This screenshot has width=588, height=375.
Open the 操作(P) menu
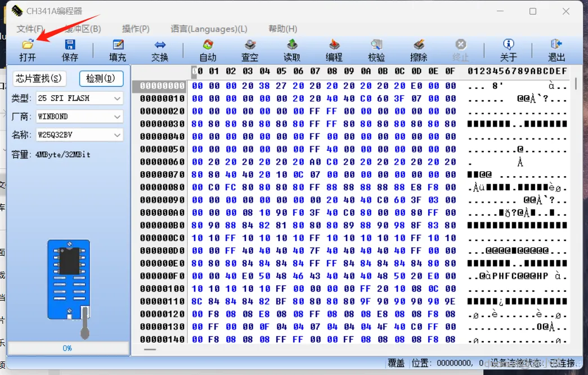[x=136, y=29]
